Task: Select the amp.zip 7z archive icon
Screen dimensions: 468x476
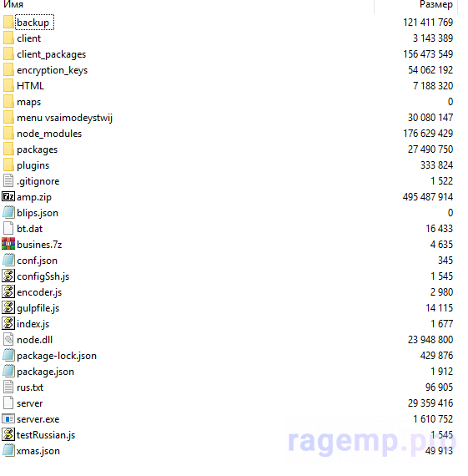Action: coord(8,197)
